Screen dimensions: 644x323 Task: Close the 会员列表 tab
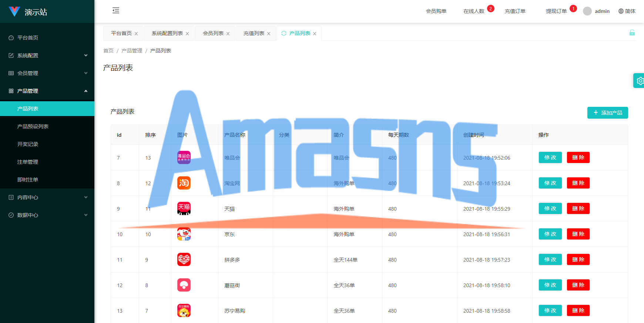(228, 34)
